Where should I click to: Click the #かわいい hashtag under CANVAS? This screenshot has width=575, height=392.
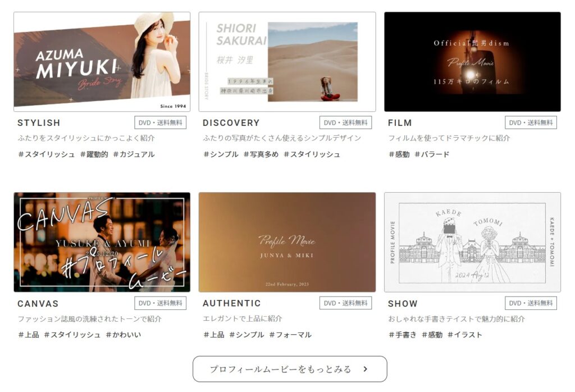124,335
